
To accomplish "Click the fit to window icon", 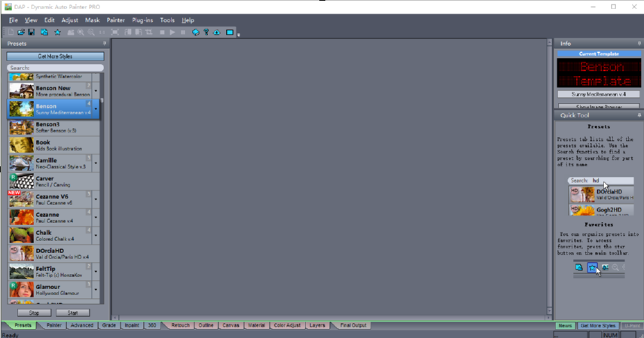I will 115,32.
